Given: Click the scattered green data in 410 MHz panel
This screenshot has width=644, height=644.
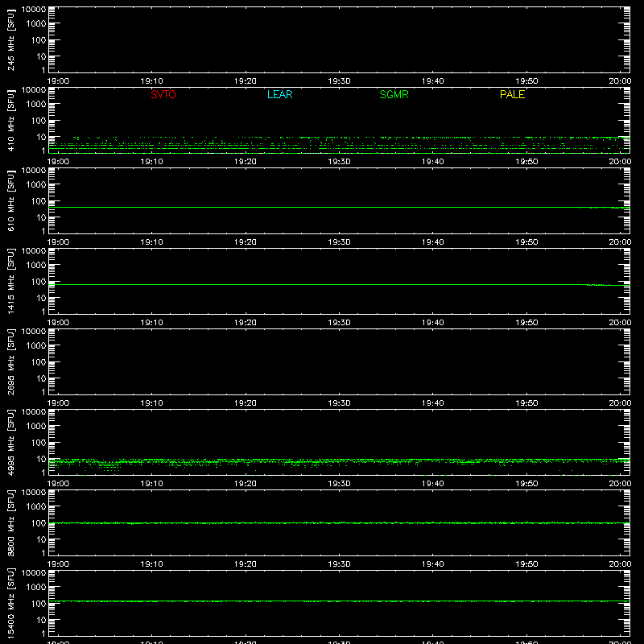Looking at the screenshot, I should click(339, 144).
